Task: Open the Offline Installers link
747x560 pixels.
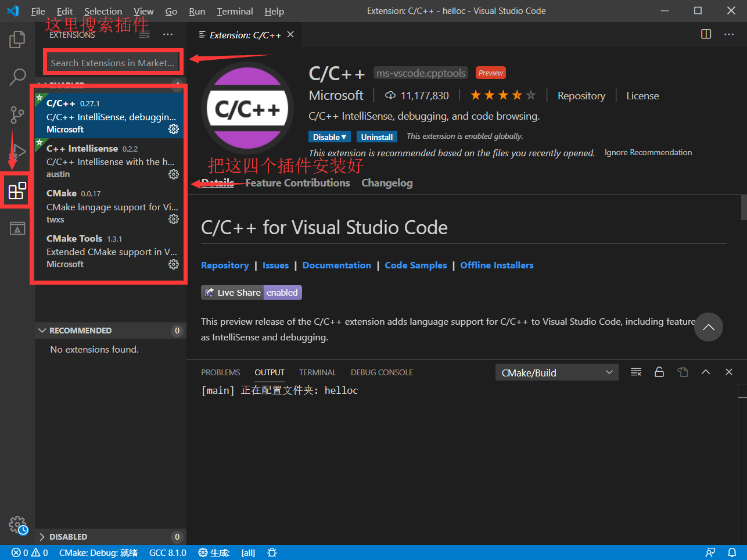Action: pos(497,265)
